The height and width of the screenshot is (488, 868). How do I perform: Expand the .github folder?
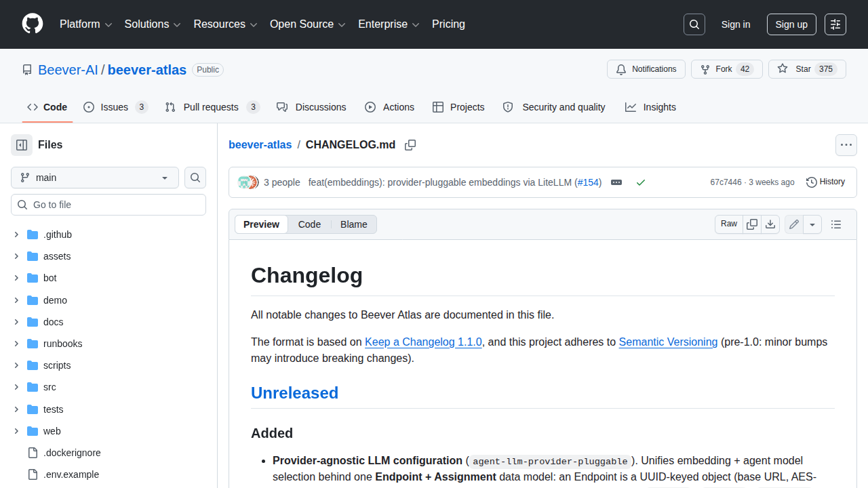click(x=16, y=235)
